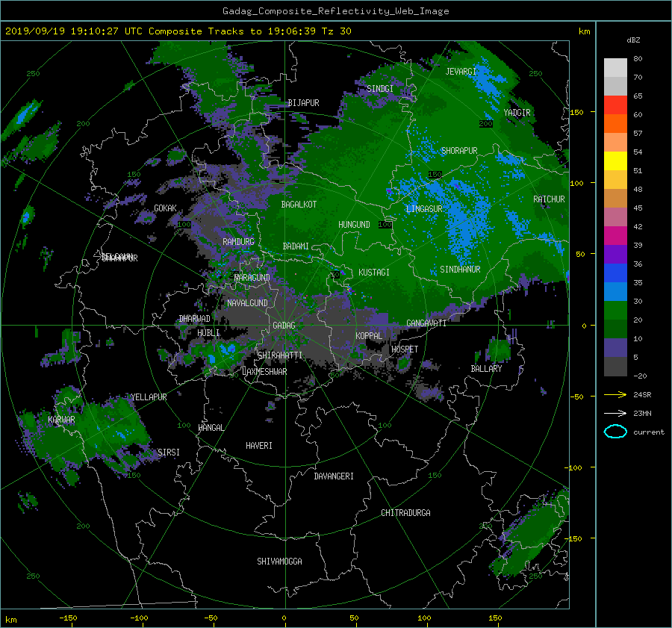Click the JEVARGI city label
This screenshot has height=628, width=672.
(461, 72)
